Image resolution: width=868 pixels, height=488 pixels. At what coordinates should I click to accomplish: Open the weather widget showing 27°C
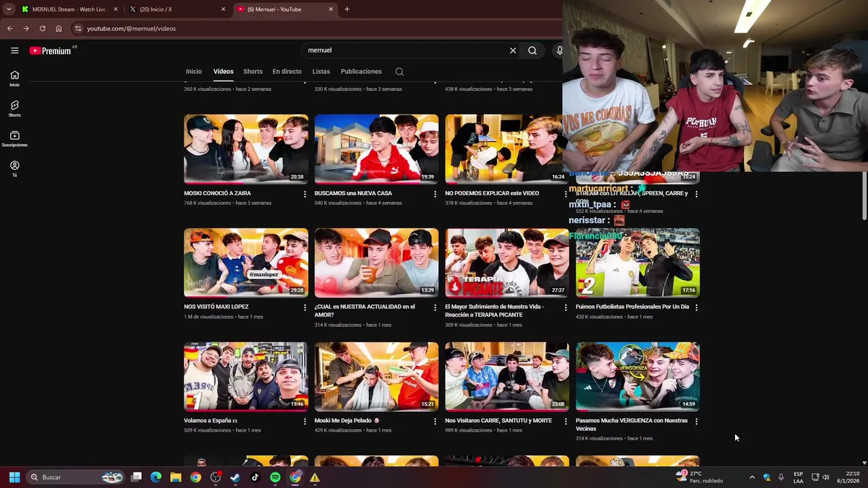click(700, 477)
